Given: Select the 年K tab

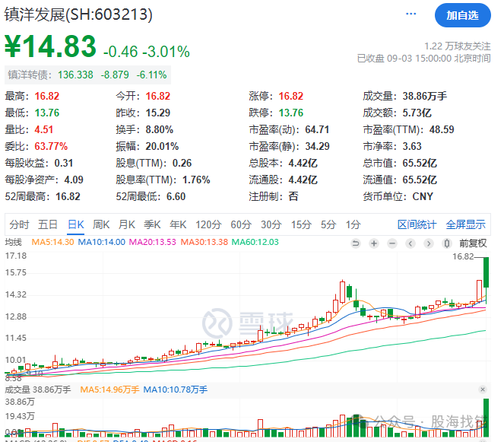Looking at the screenshot, I should point(178,224).
